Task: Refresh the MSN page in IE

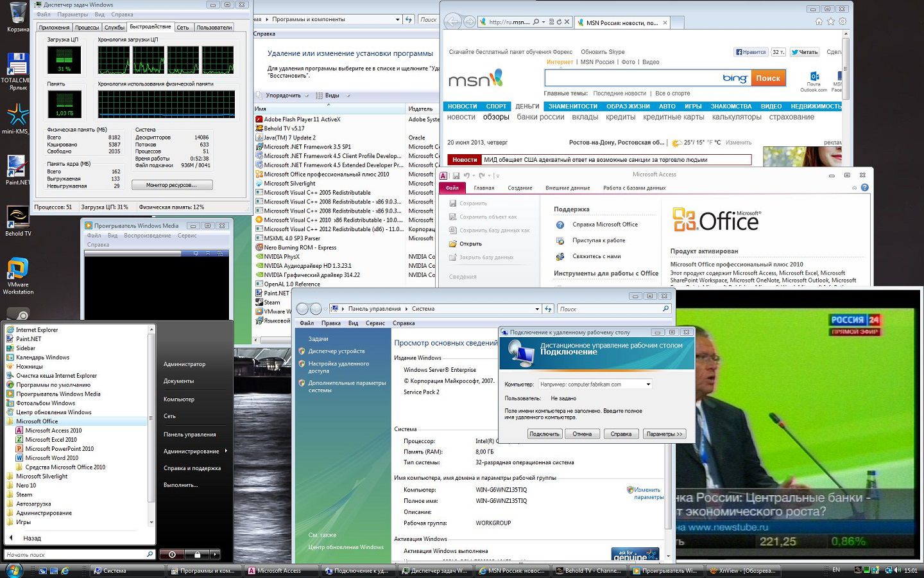Action: [559, 22]
